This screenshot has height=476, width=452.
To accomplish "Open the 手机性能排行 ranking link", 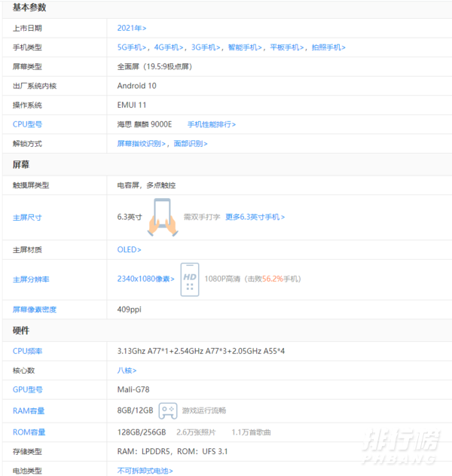I will [x=212, y=124].
